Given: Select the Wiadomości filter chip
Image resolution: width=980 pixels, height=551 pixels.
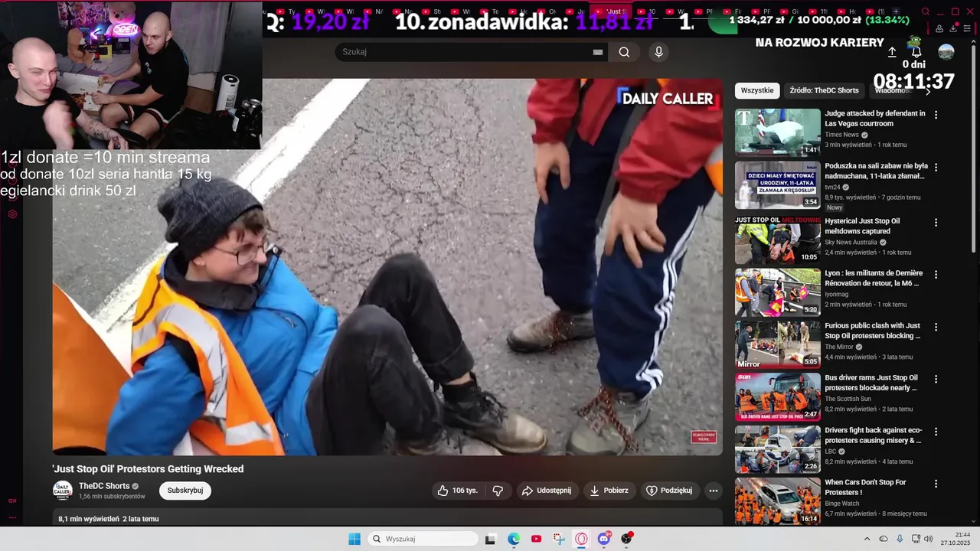Looking at the screenshot, I should pyautogui.click(x=892, y=90).
